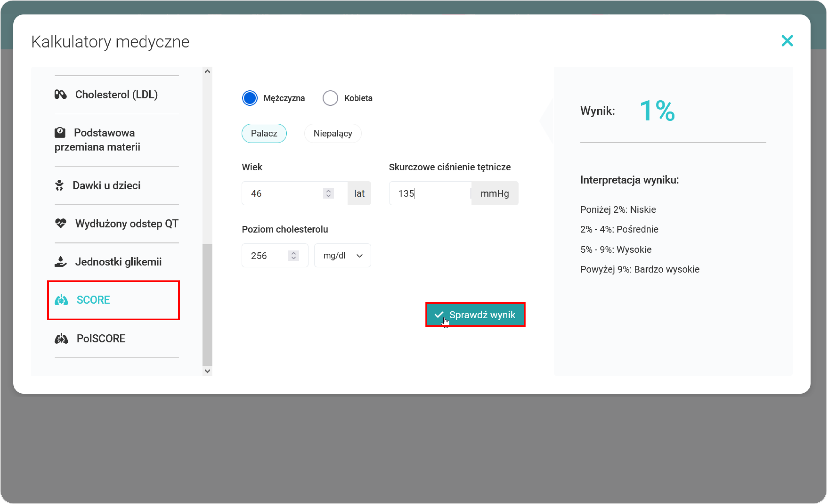Focus the Wiek age input field

coord(295,193)
